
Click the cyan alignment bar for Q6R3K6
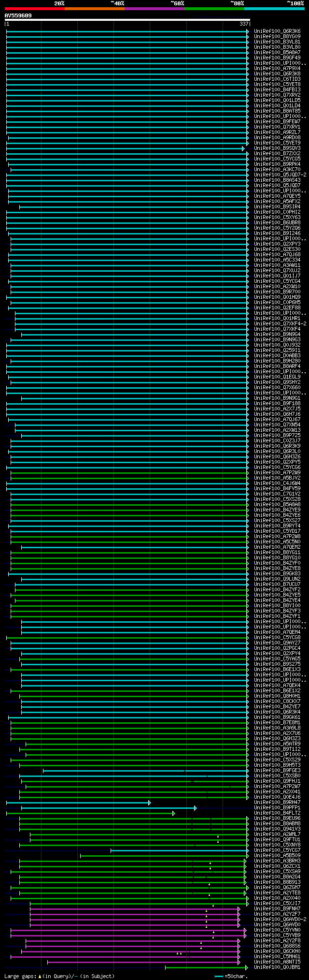click(x=127, y=31)
